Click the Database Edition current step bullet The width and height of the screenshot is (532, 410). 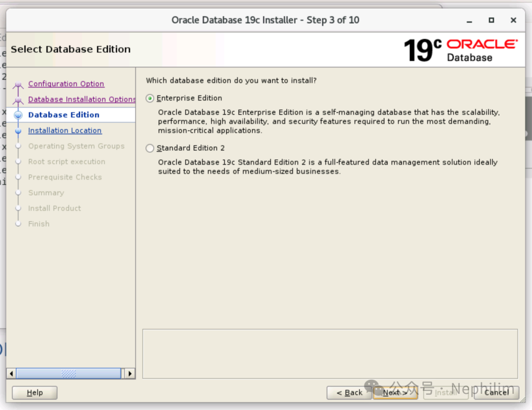click(18, 115)
